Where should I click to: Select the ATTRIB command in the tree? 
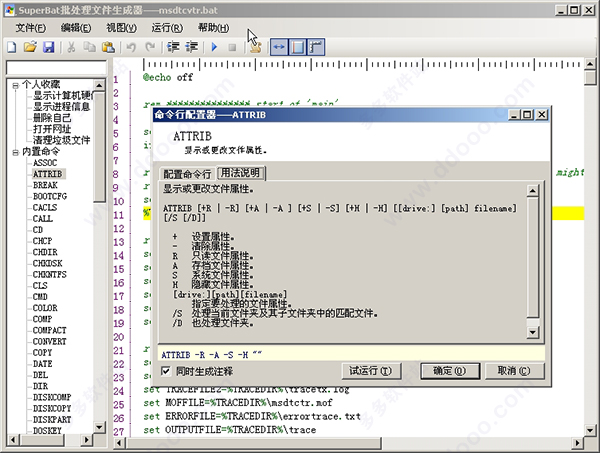pyautogui.click(x=47, y=174)
